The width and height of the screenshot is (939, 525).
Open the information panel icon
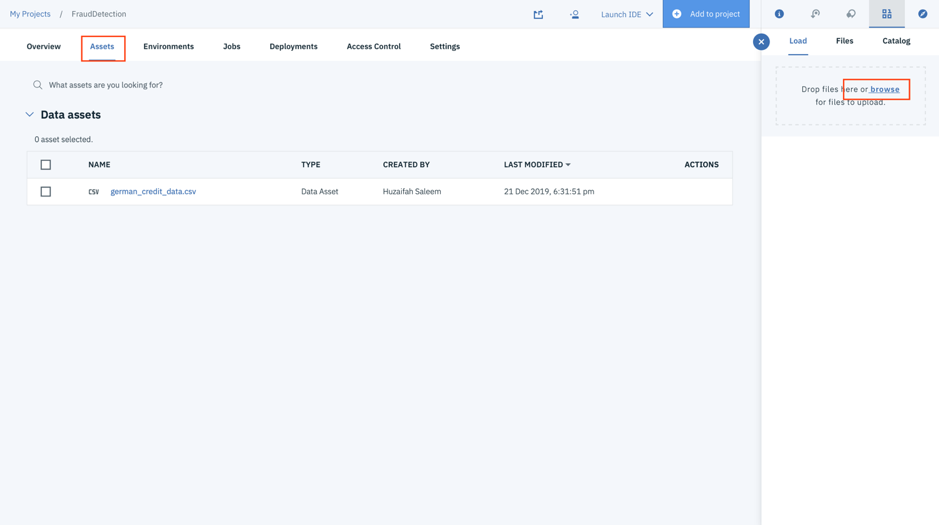779,14
